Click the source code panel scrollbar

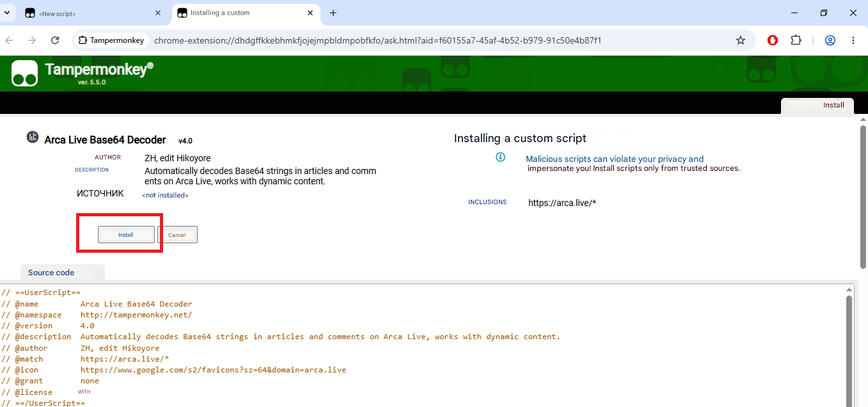coord(849,350)
